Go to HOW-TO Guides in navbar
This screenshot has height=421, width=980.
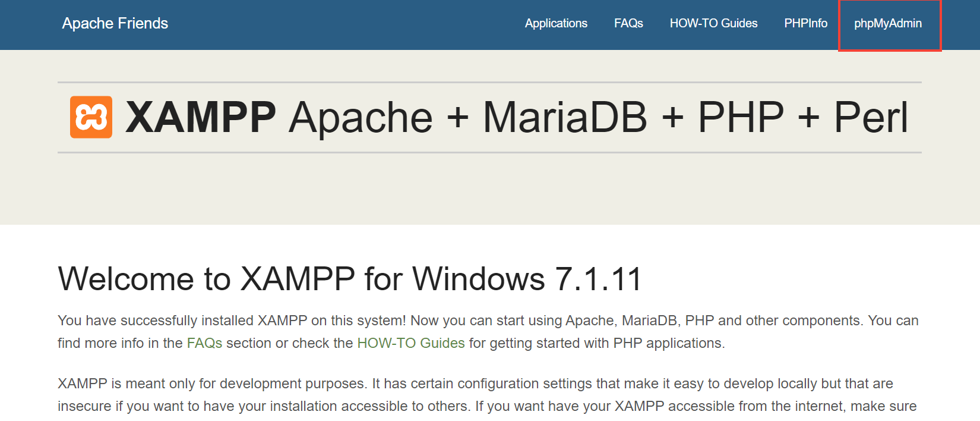(x=713, y=23)
